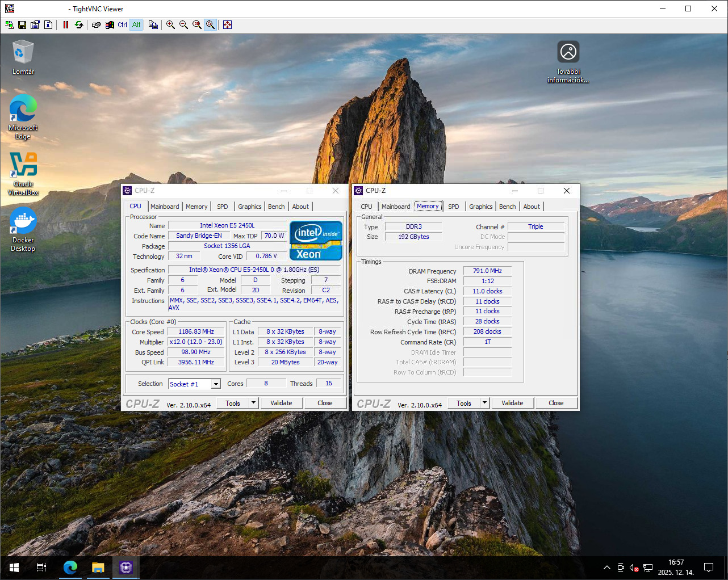Click Validate in Memory CPU-Z window
This screenshot has width=728, height=580.
(512, 403)
